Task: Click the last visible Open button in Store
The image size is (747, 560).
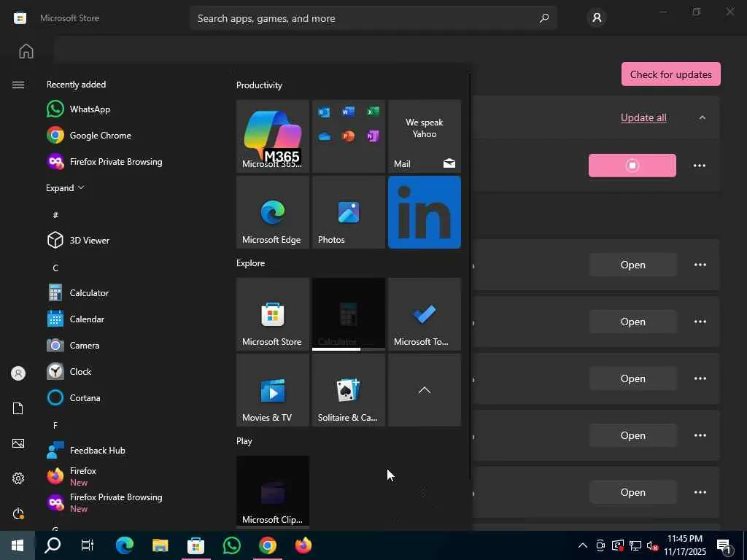Action: [632, 492]
